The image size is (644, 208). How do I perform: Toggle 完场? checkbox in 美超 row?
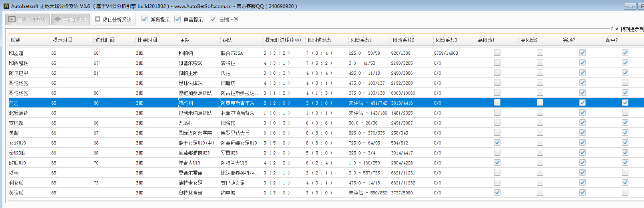(582, 133)
